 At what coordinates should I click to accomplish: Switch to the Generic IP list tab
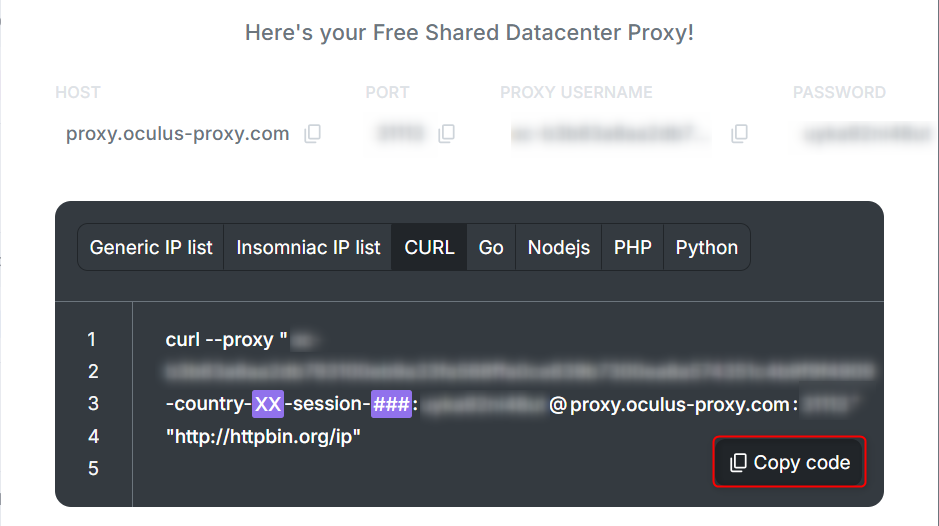pyautogui.click(x=151, y=247)
